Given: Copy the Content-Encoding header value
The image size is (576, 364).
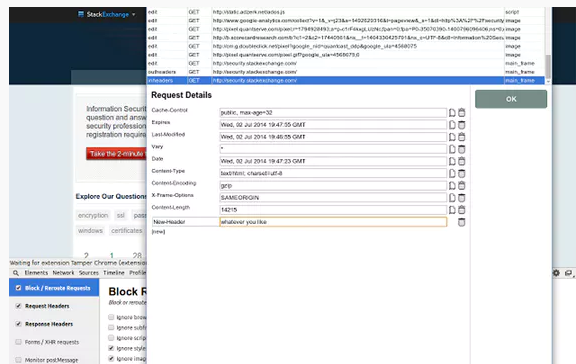Looking at the screenshot, I should click(x=452, y=185).
